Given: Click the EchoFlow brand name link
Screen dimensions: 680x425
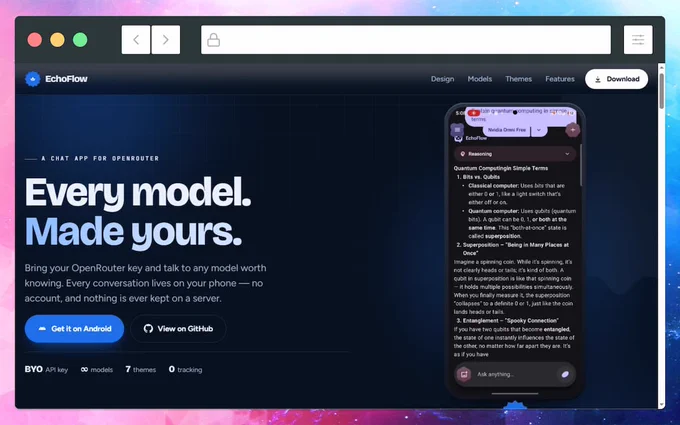Looking at the screenshot, I should tap(66, 79).
